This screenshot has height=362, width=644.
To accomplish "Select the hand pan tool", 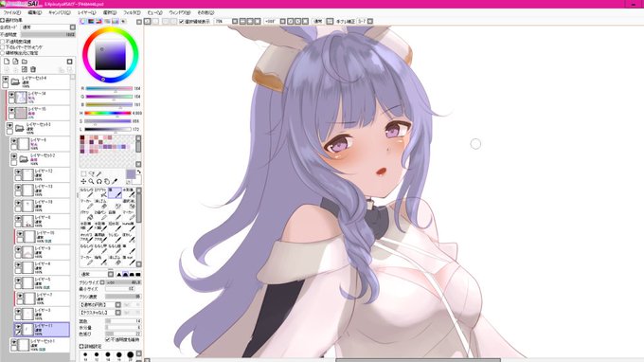I will pyautogui.click(x=107, y=181).
